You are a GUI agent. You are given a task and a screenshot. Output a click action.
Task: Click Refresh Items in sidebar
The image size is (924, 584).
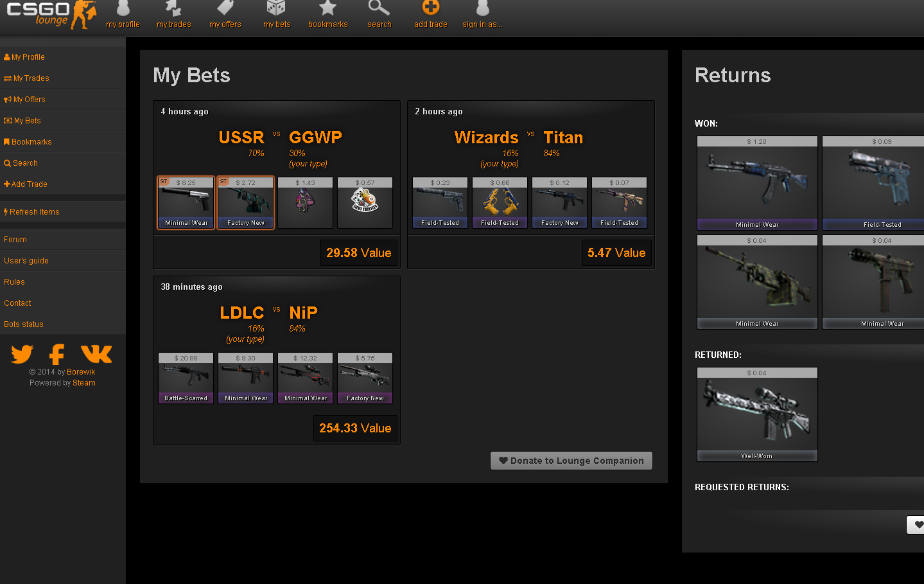pyautogui.click(x=63, y=212)
